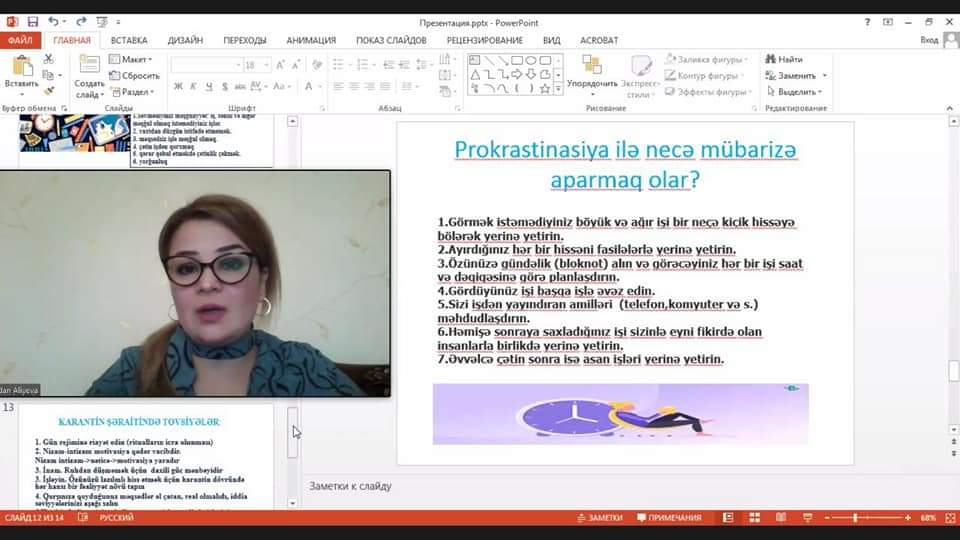The width and height of the screenshot is (960, 540).
Task: Click the Undo arrow icon
Action: click(x=53, y=22)
